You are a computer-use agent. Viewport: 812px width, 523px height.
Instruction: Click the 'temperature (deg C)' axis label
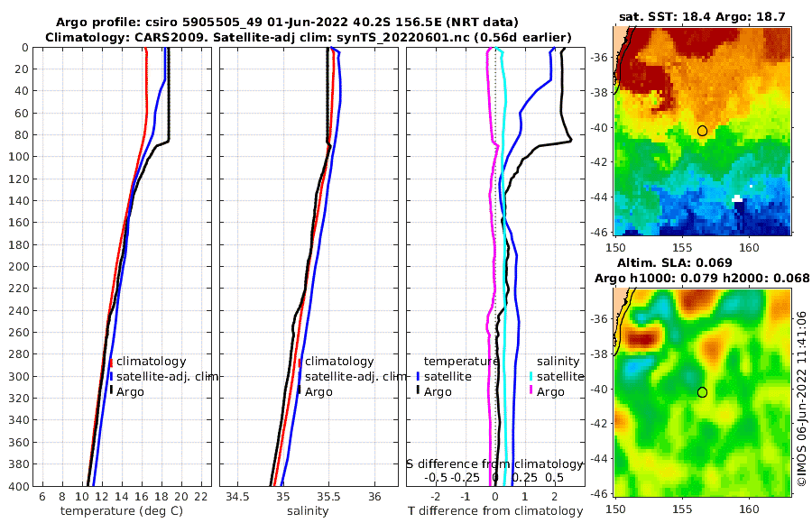(122, 511)
